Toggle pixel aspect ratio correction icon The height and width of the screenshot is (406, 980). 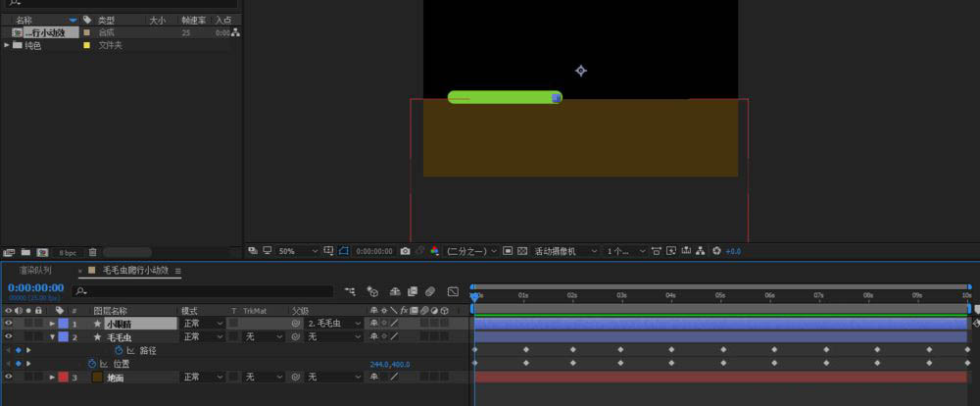point(657,251)
